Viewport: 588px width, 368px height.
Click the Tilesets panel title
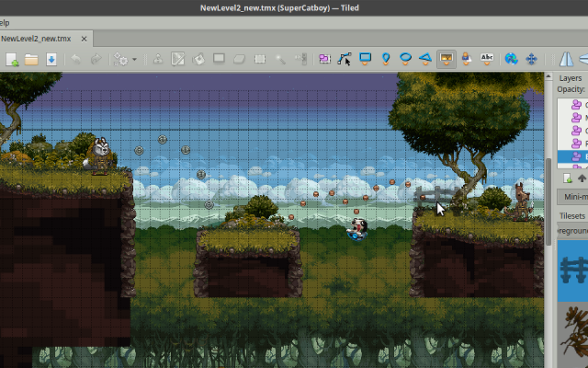click(572, 216)
